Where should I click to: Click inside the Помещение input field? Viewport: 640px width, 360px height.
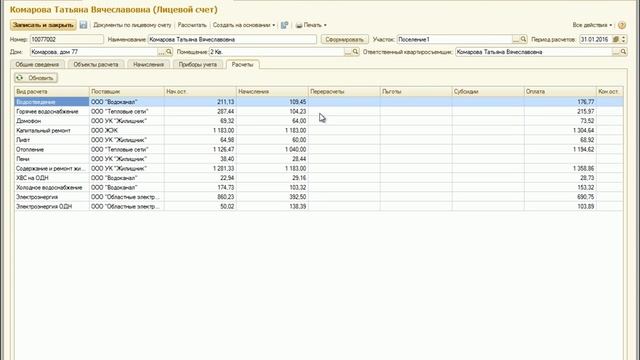pyautogui.click(x=277, y=52)
